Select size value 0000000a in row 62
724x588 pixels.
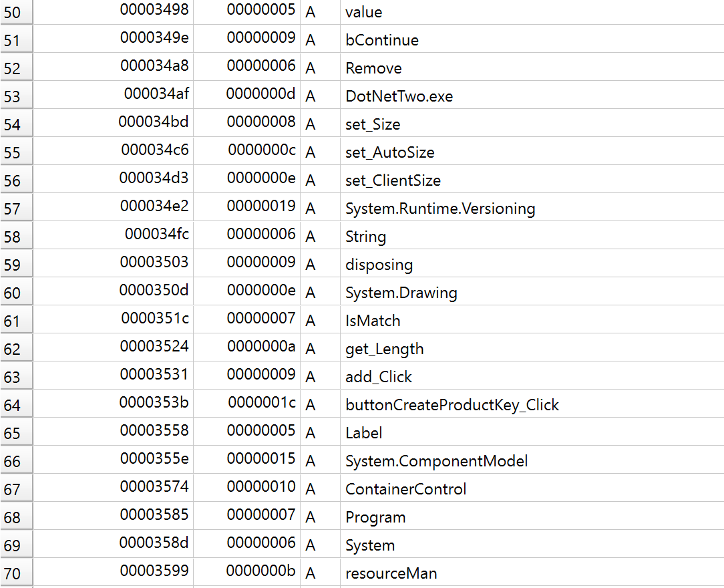tap(261, 346)
